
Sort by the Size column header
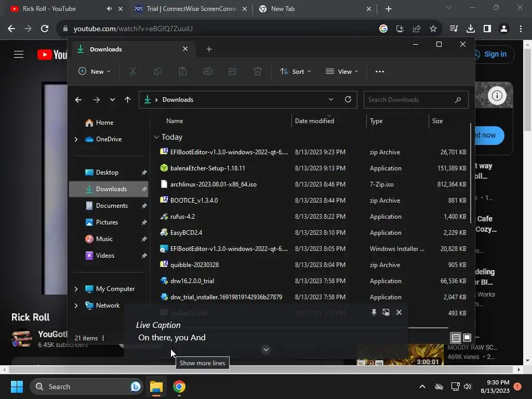click(x=437, y=121)
